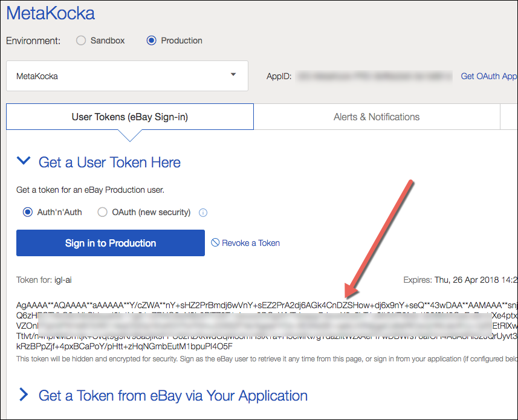
Task: Click the Get OAuth App link
Action: [x=489, y=76]
